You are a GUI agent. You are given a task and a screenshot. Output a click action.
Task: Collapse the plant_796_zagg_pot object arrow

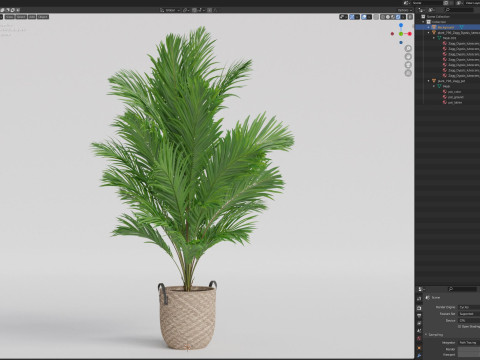(429, 81)
